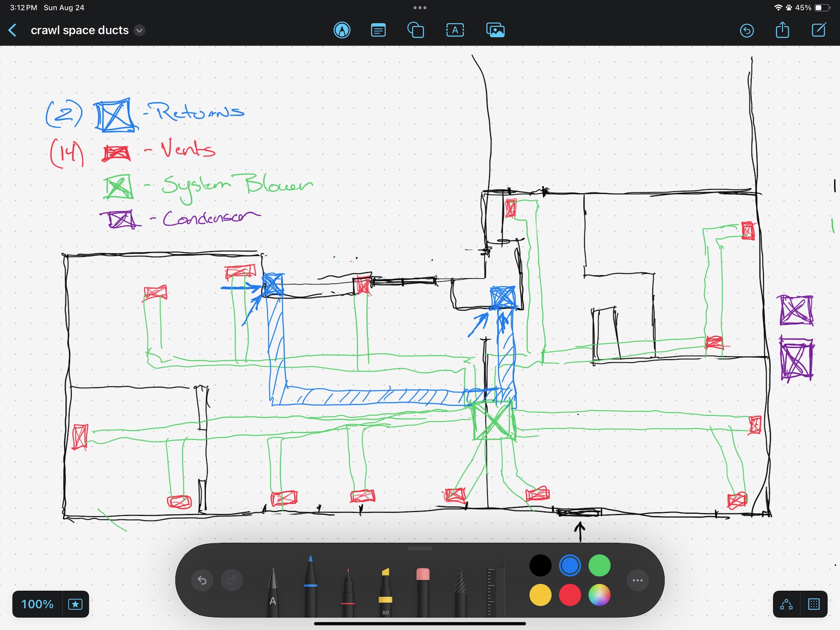Open the three-dot multitasking menu at top

[x=420, y=7]
